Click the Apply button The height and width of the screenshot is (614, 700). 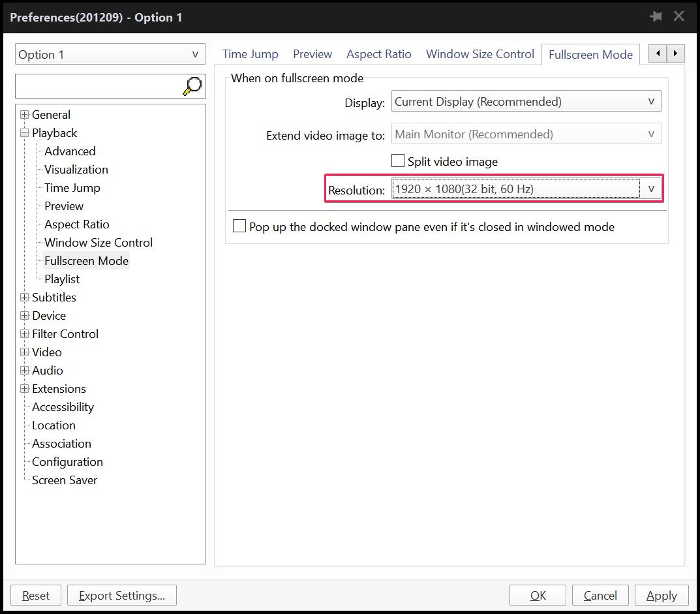click(x=661, y=595)
